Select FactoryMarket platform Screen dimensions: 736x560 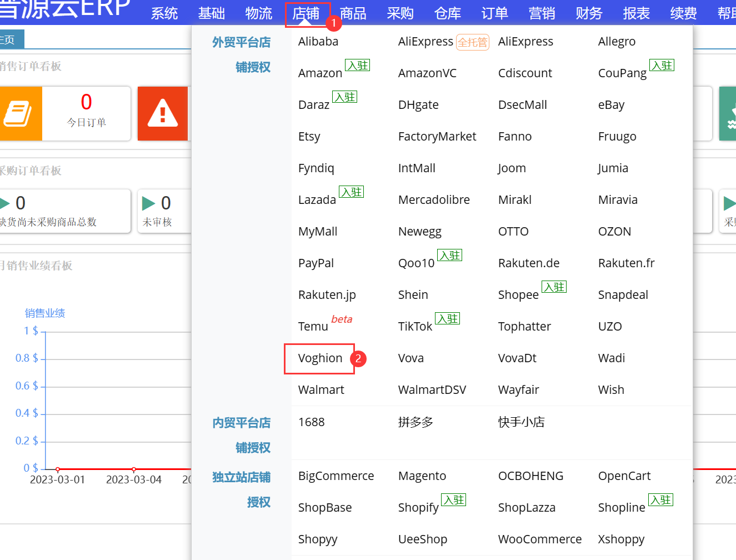click(x=437, y=137)
